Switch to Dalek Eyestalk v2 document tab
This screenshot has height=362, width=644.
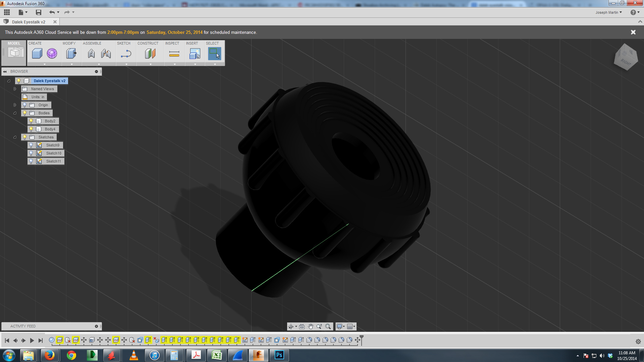29,22
